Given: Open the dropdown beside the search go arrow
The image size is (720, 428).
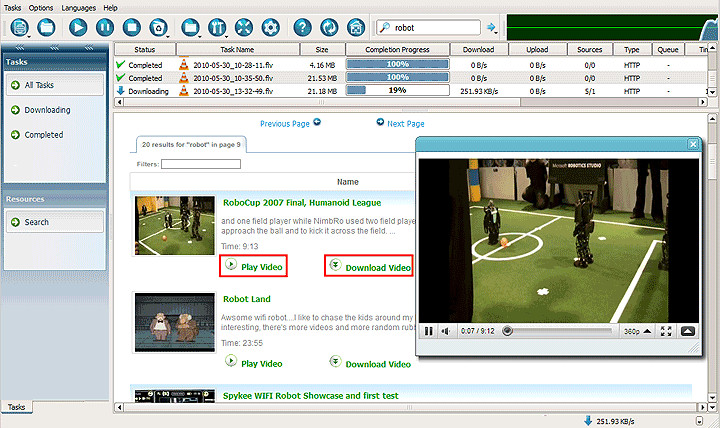Looking at the screenshot, I should tap(496, 33).
